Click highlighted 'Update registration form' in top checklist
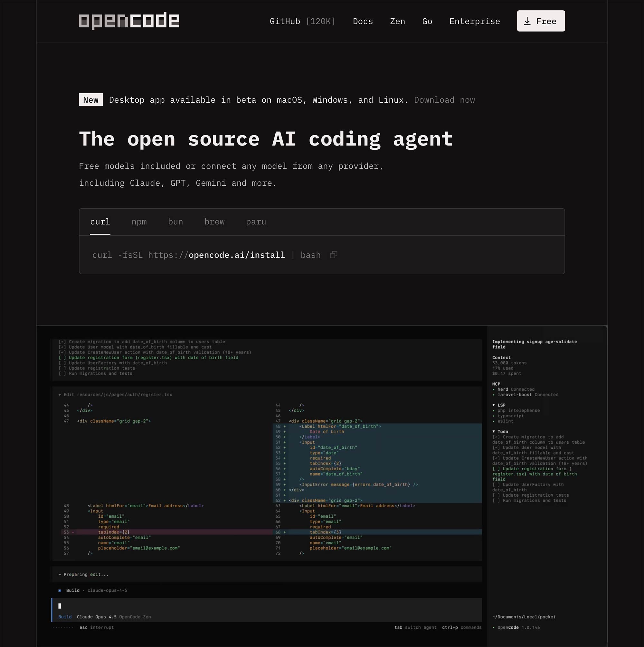The height and width of the screenshot is (647, 644). pos(148,358)
